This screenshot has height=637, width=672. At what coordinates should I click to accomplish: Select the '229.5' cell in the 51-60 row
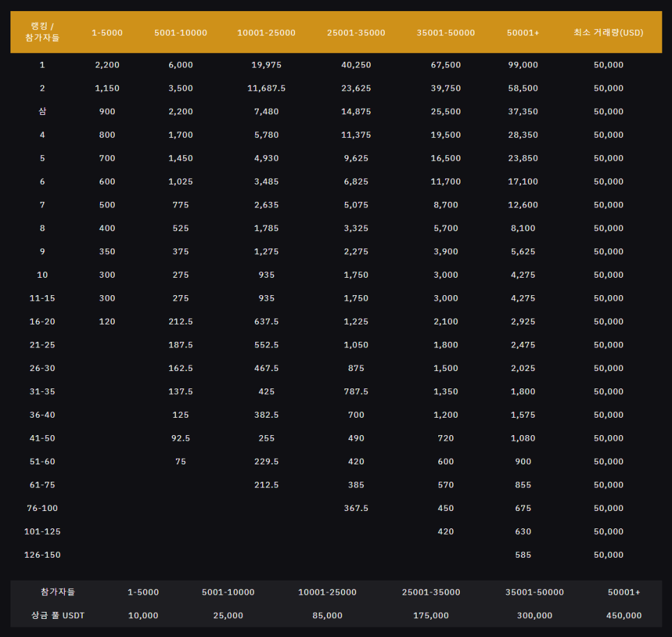click(x=266, y=462)
